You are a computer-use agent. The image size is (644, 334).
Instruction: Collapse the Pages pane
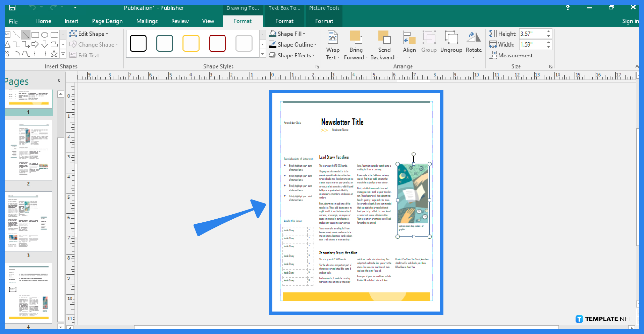(59, 80)
